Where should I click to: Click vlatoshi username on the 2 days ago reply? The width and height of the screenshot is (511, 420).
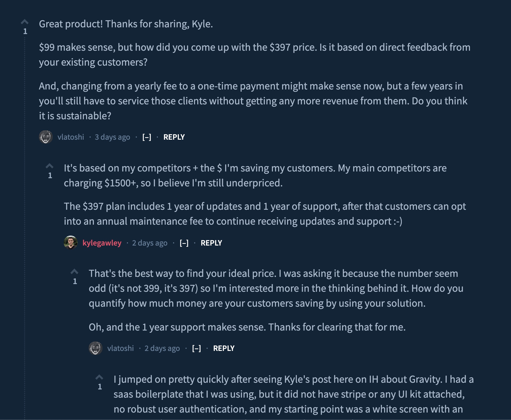click(x=120, y=348)
